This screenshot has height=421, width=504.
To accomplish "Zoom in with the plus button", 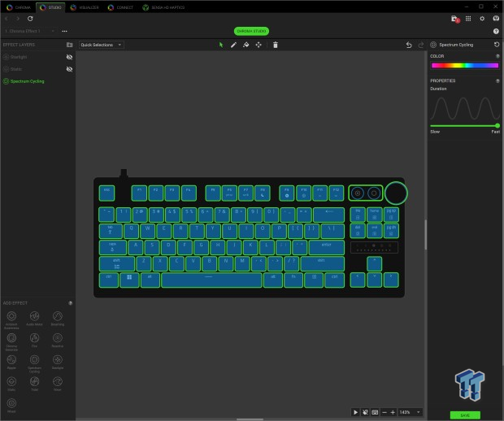I will (x=393, y=412).
